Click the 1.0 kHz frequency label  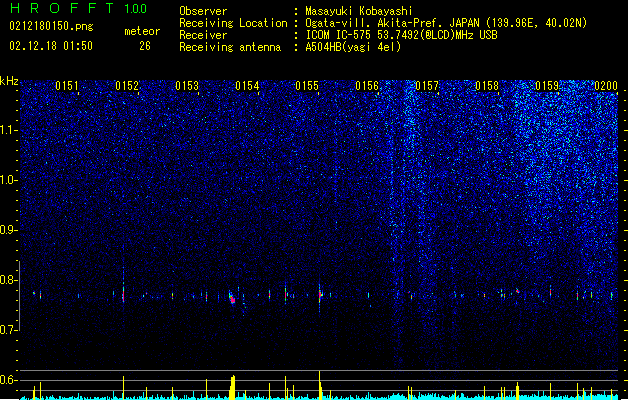8,180
